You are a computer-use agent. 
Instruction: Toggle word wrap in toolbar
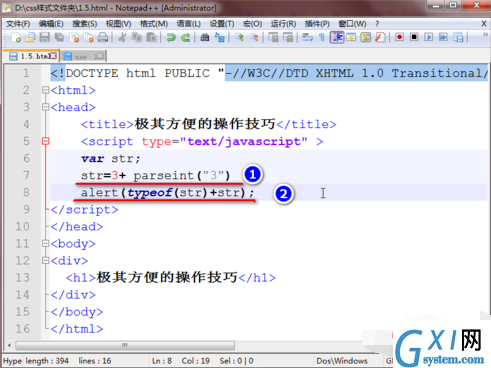(x=307, y=37)
